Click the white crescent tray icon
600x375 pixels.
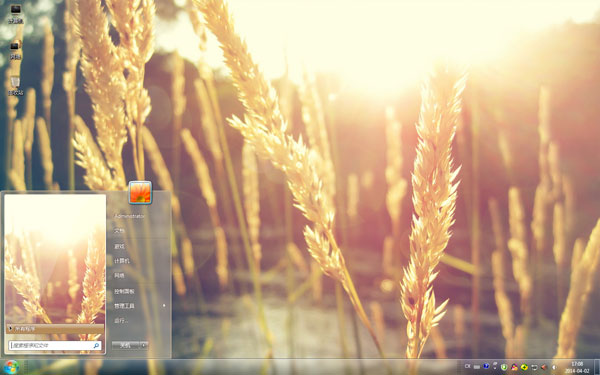pos(554,367)
